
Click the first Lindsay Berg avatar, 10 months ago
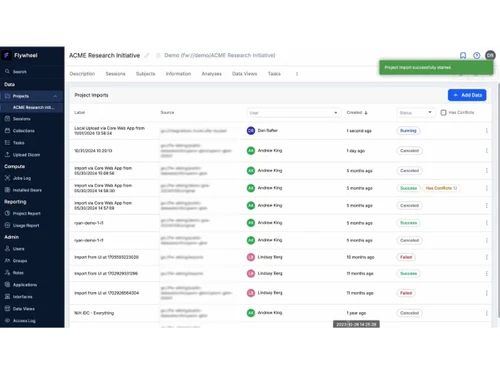(251, 257)
